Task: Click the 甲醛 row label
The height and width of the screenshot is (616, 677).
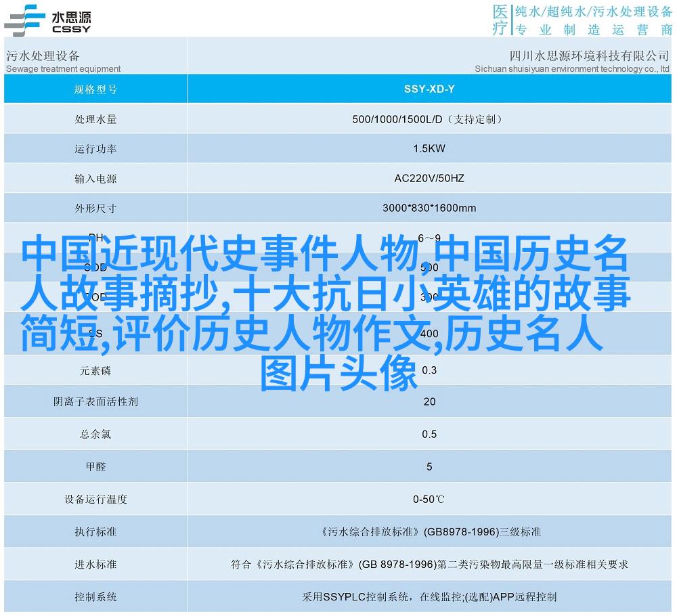Action: pyautogui.click(x=95, y=466)
